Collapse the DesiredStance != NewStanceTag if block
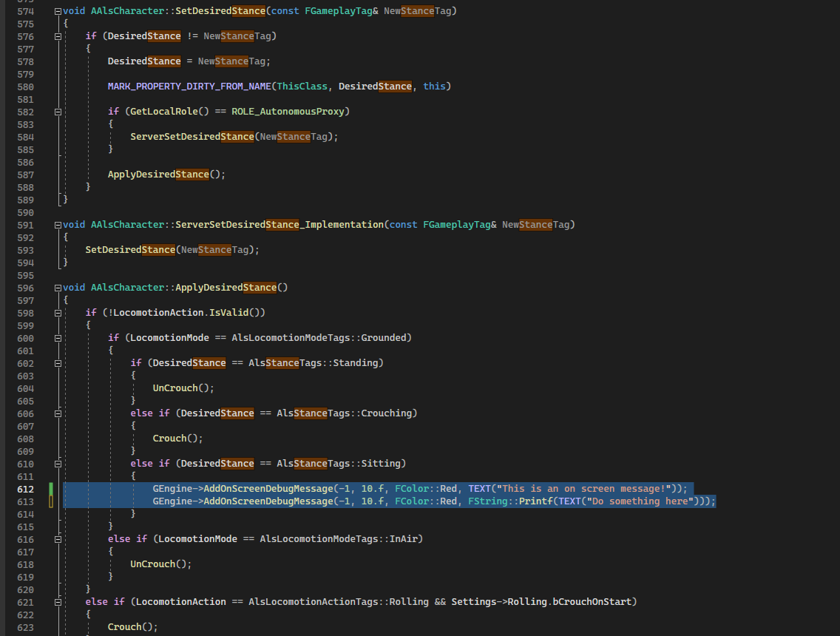 coord(57,35)
